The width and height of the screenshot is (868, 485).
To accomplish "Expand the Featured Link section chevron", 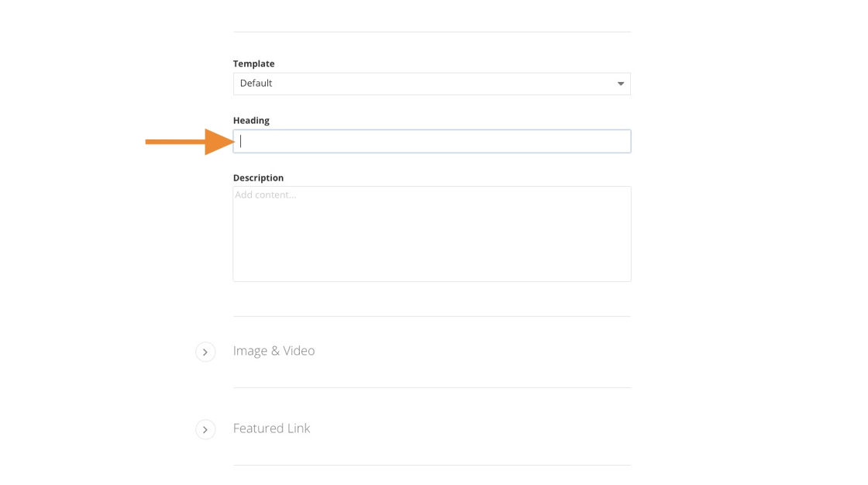I will coord(205,429).
